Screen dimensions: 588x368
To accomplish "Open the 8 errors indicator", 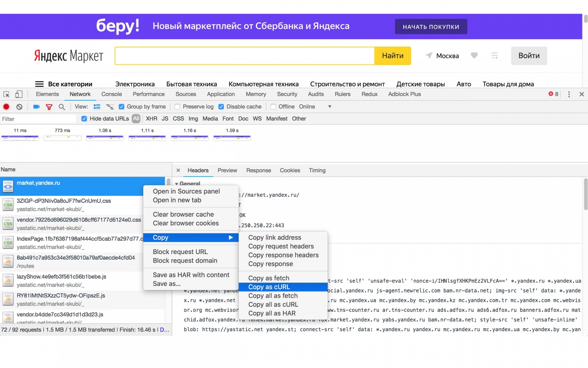I will click(553, 94).
